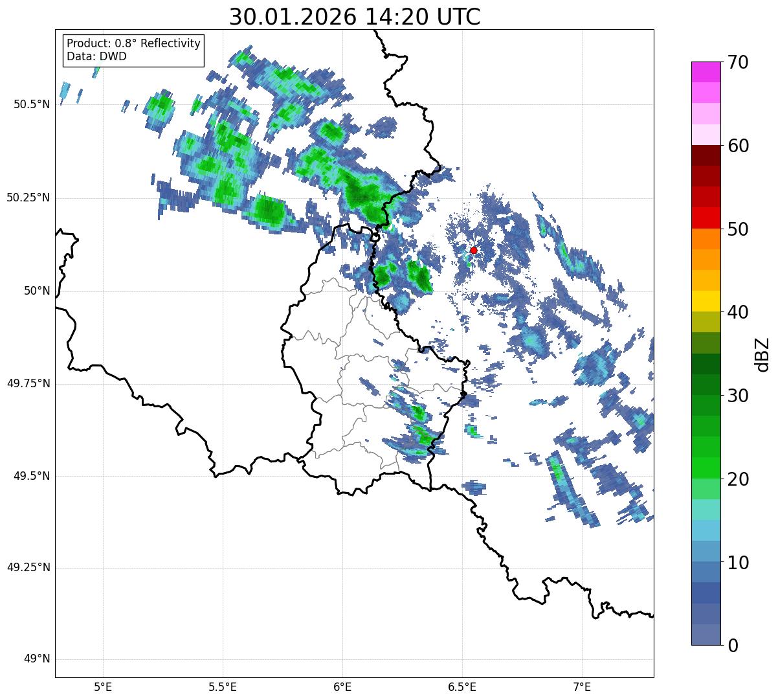The height and width of the screenshot is (700, 778).
Task: Pick the bright green colorbar segment above 20
Action: coord(706,468)
